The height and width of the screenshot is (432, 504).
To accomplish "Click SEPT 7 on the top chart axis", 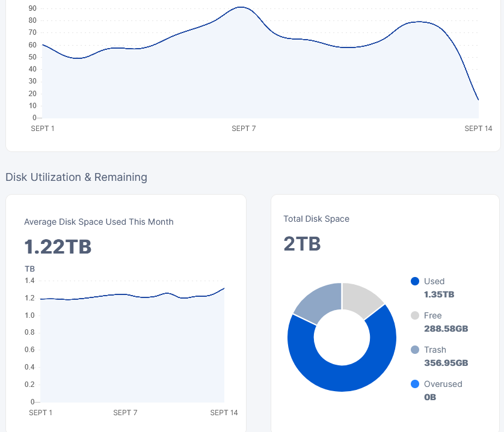I will pos(244,129).
